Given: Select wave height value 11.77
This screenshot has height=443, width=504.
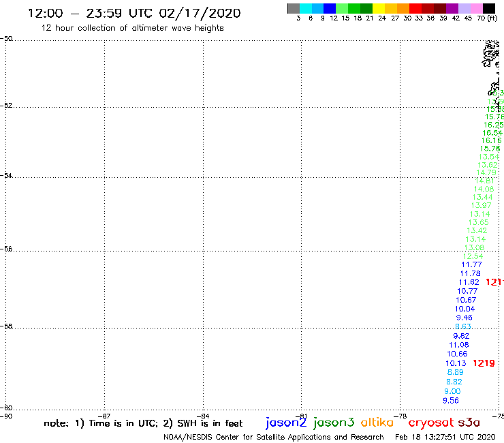Looking at the screenshot, I should click(471, 264).
